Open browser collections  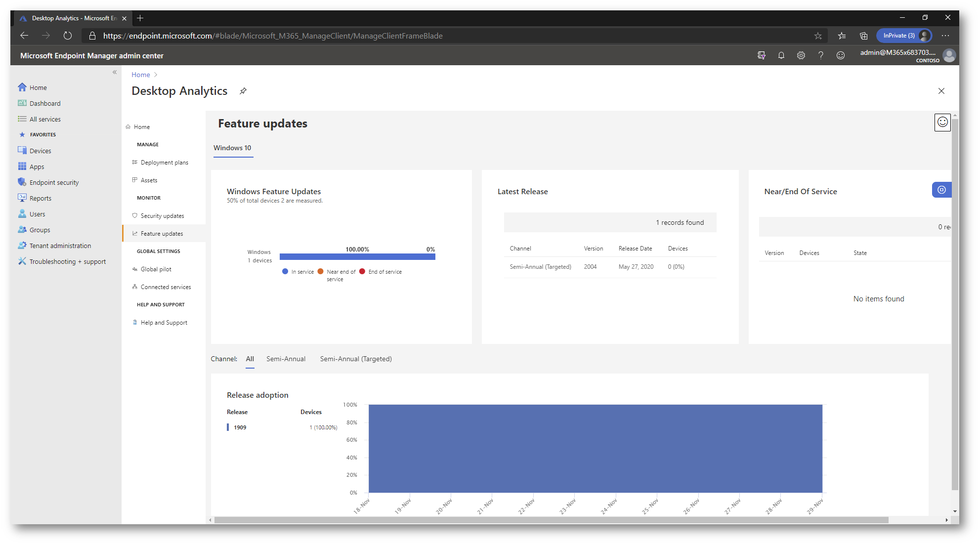[864, 36]
